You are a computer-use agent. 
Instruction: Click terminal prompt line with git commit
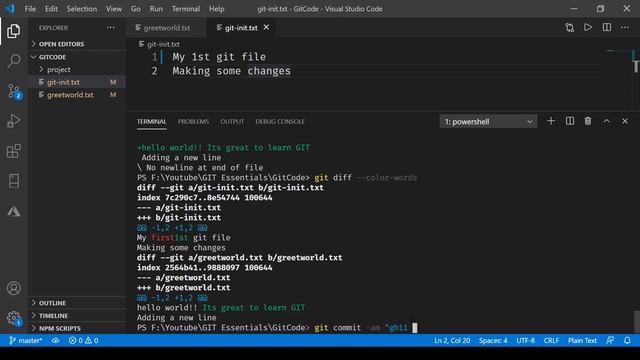click(278, 328)
